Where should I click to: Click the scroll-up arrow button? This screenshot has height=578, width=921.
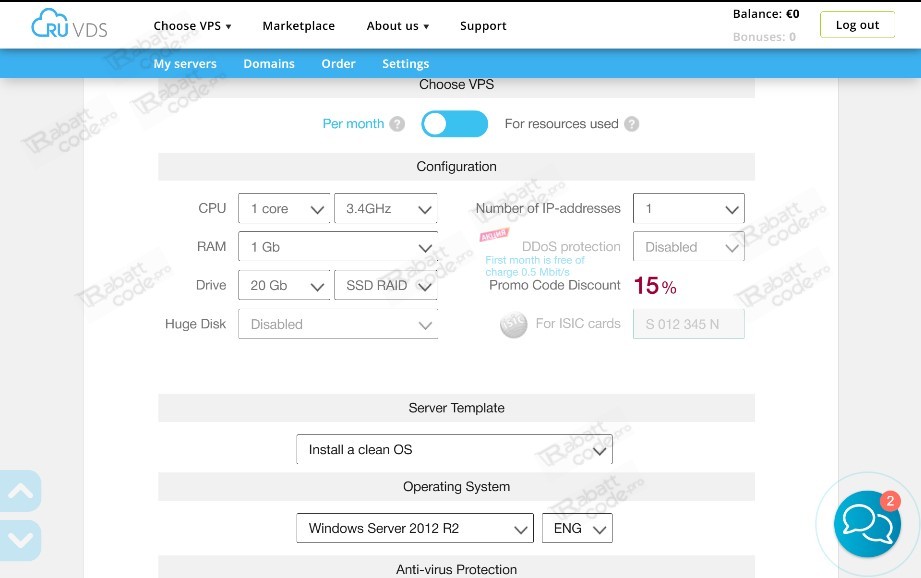pos(20,490)
